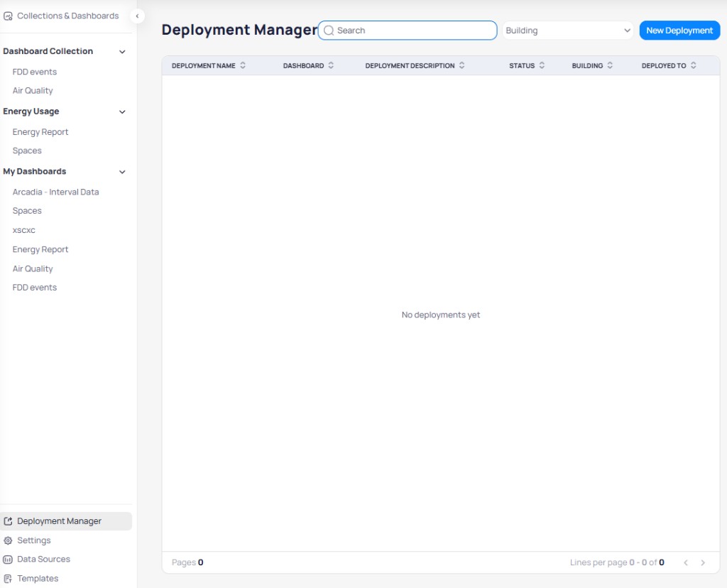
Task: Open Energy Report under Energy Usage
Action: tap(40, 132)
